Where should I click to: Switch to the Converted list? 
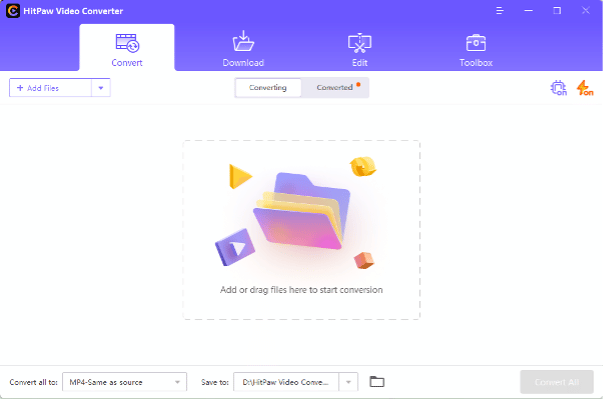[x=336, y=88]
